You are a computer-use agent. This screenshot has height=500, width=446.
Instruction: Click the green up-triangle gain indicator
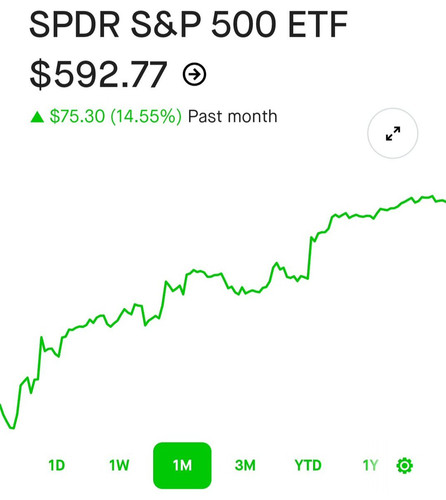point(37,117)
